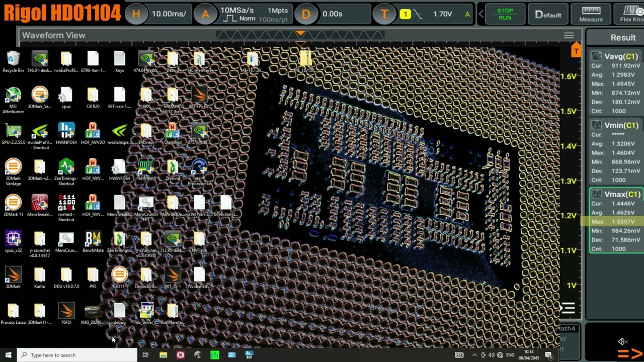Select the HWiNFO64 blue desktop icon
The height and width of the screenshot is (362, 644).
click(x=66, y=134)
